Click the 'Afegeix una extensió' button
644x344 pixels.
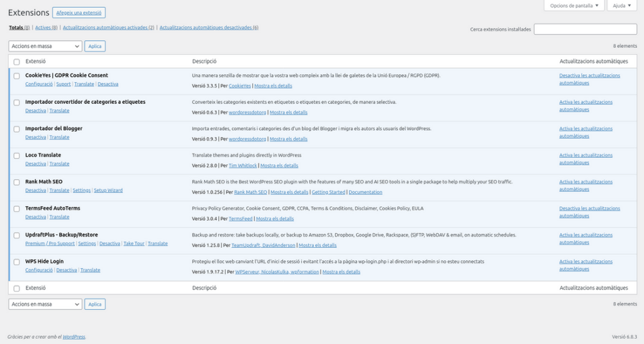coord(79,13)
